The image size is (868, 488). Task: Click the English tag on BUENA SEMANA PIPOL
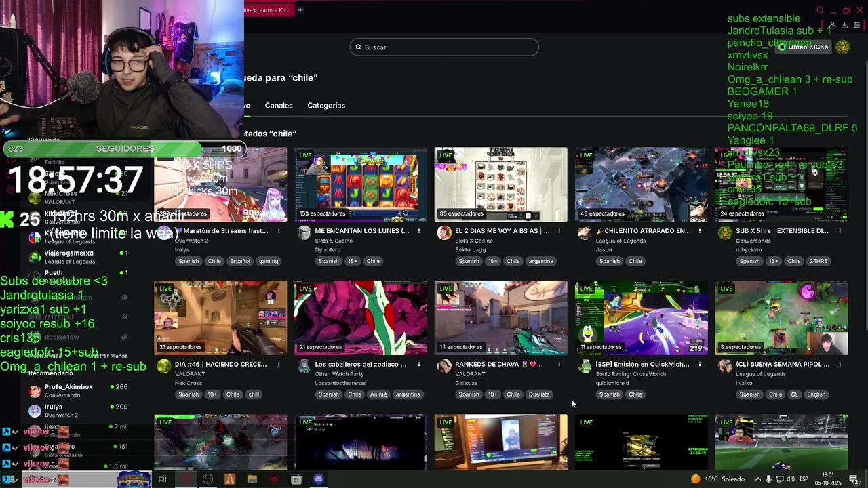(816, 394)
